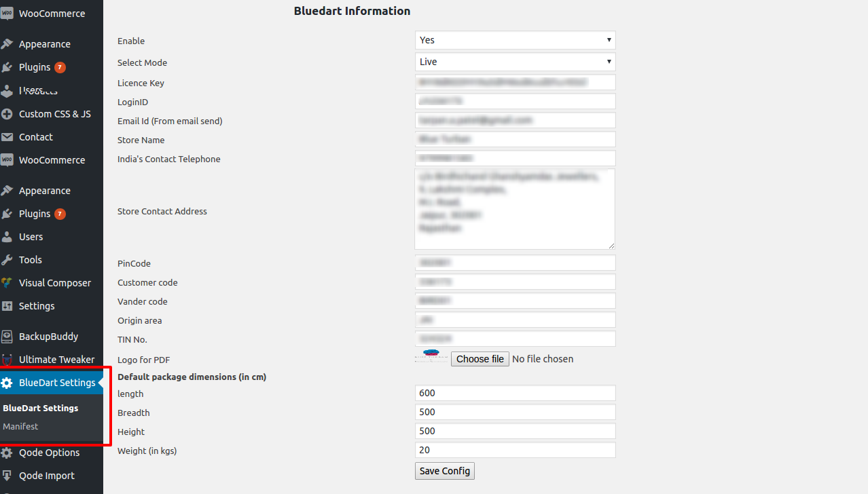Click the Custom CSS & JS plus icon
The width and height of the screenshot is (868, 494).
(7, 114)
